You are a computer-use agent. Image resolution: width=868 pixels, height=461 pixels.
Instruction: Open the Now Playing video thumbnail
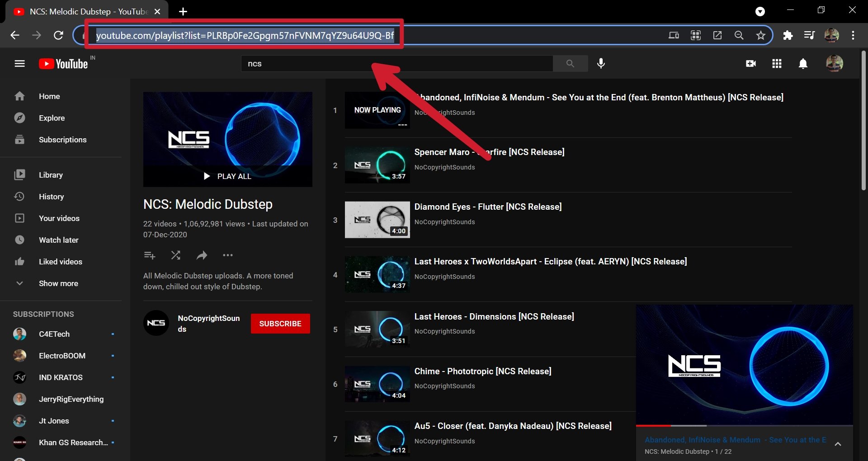click(377, 110)
